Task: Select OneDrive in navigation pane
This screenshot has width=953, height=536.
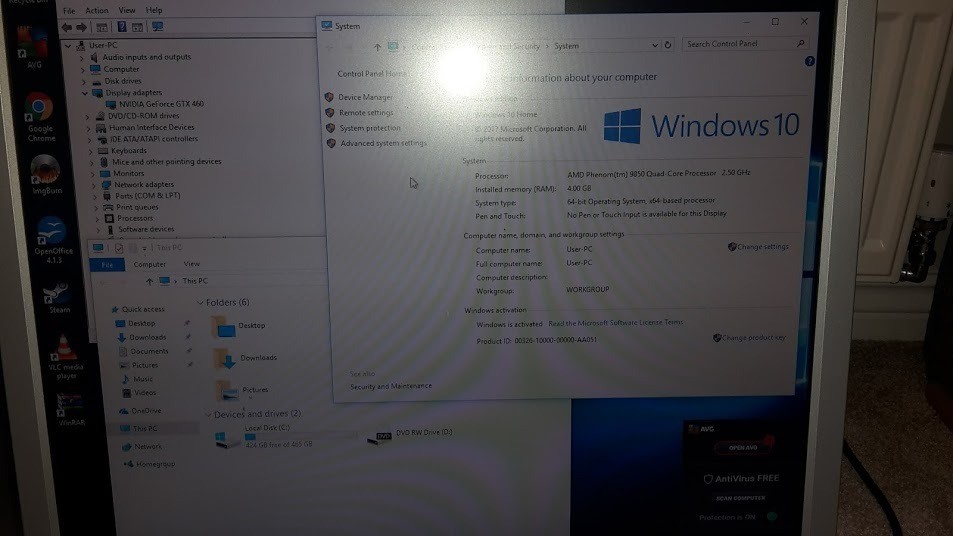Action: click(x=146, y=411)
